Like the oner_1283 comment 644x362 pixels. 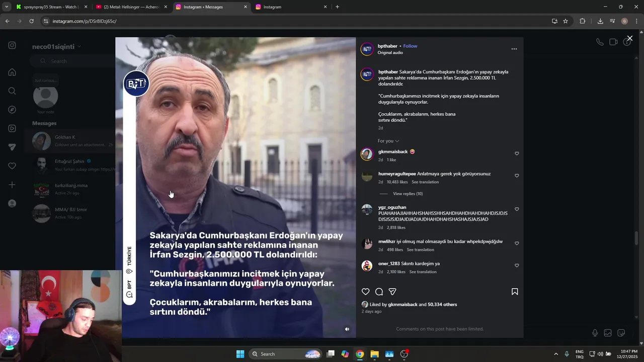(517, 265)
